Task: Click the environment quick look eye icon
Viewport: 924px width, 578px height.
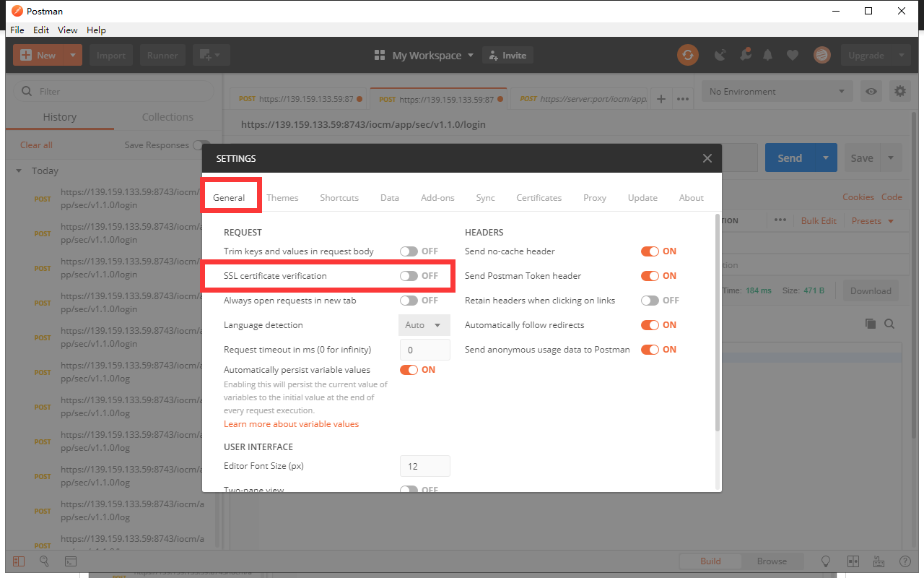Action: [x=872, y=91]
